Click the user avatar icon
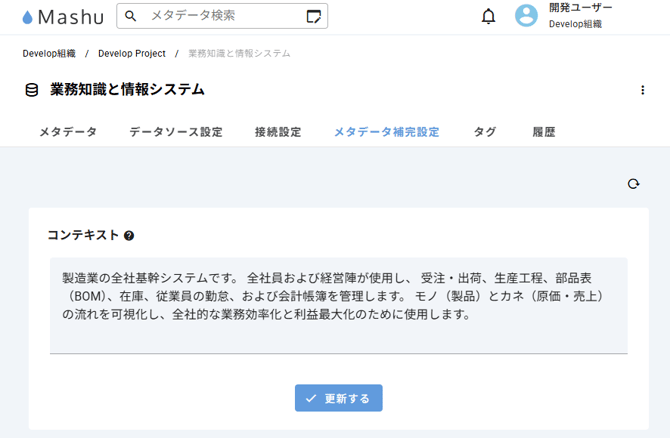The image size is (670, 438). click(x=526, y=16)
